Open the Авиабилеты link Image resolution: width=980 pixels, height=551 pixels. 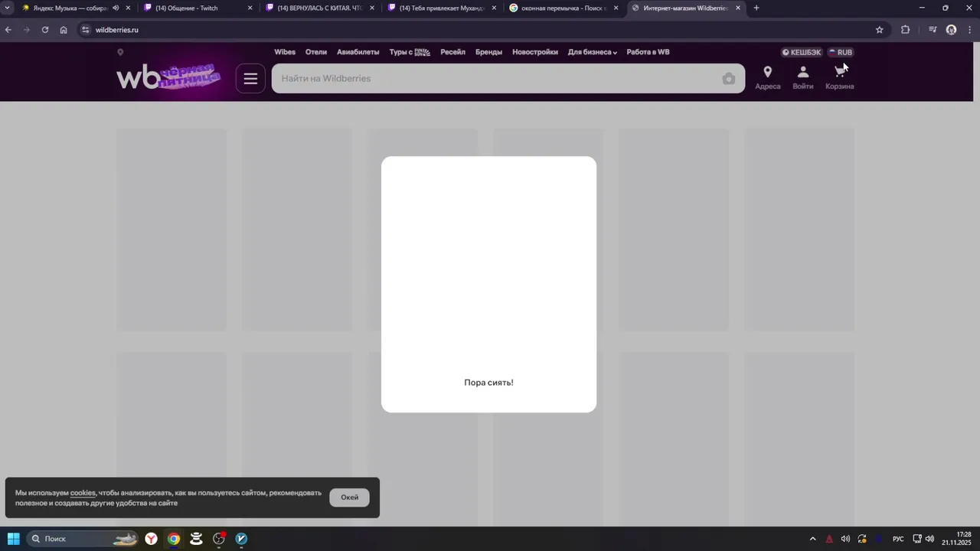coord(358,52)
